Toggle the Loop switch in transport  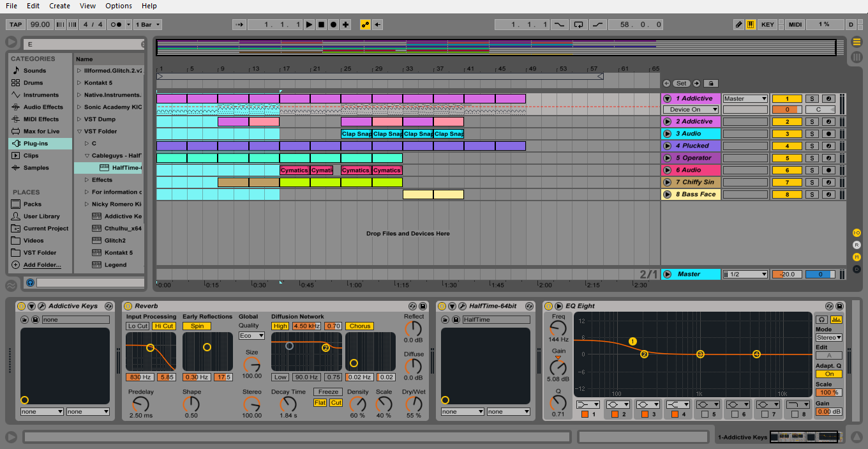point(578,24)
